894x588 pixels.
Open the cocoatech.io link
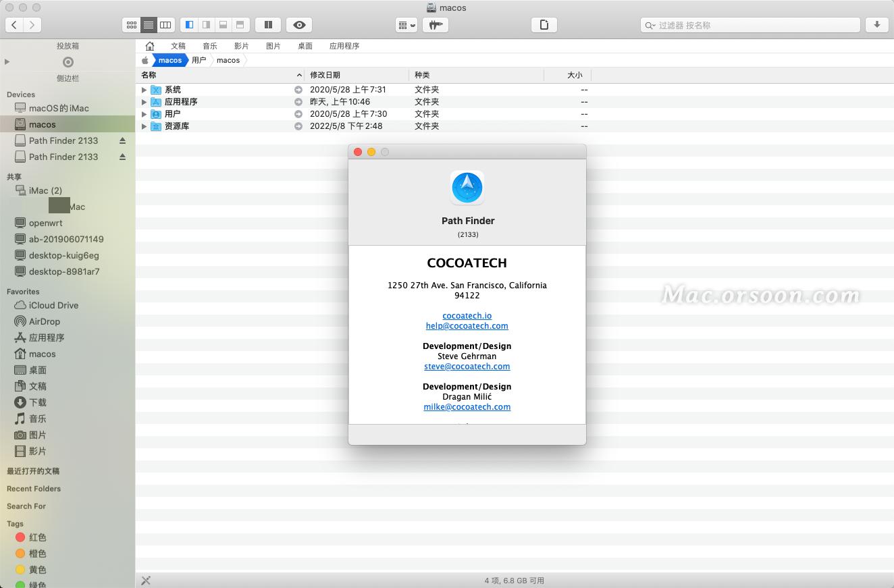tap(467, 315)
